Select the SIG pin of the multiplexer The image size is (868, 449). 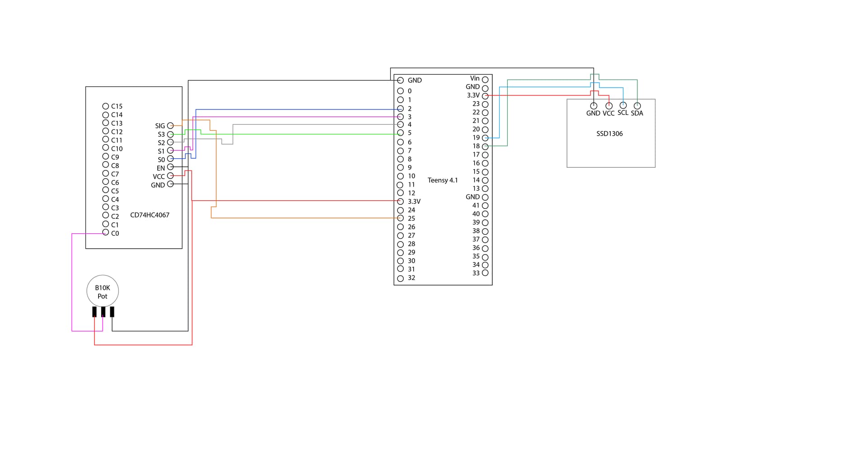tap(170, 125)
